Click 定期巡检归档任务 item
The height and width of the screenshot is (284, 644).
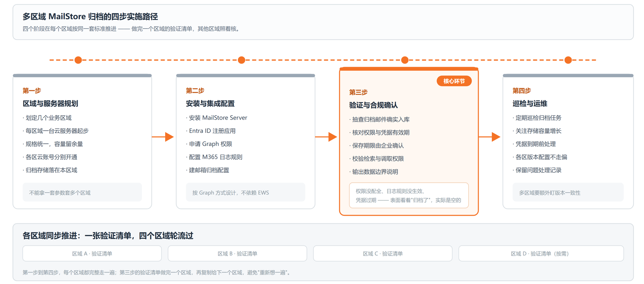(537, 118)
